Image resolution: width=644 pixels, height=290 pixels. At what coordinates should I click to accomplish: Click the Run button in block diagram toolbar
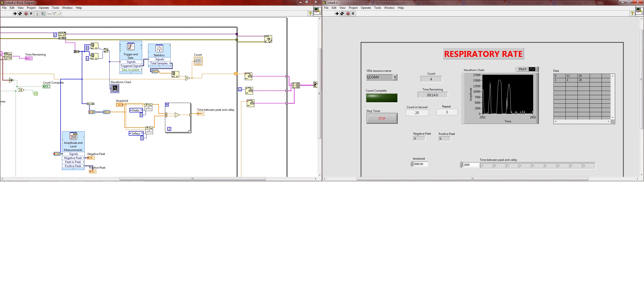click(14, 13)
